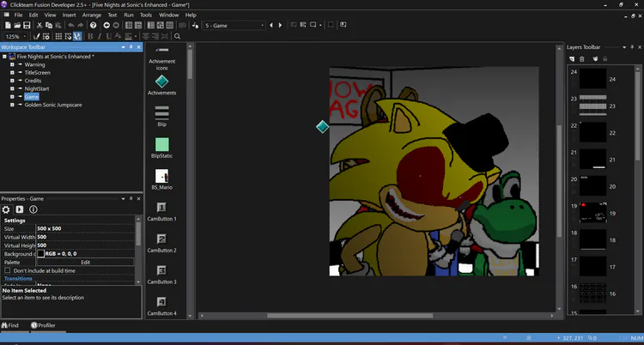Expand the Game frame tree node
Viewport: 644px width, 345px height.
coord(12,97)
